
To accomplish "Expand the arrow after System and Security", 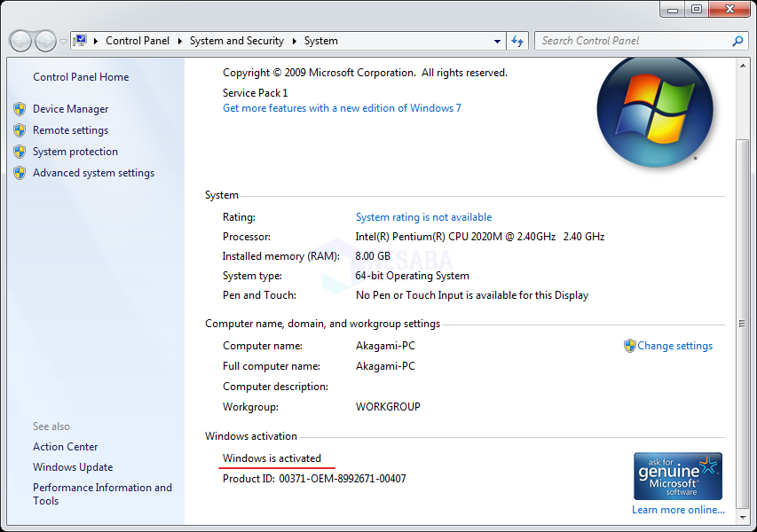I will pos(294,41).
